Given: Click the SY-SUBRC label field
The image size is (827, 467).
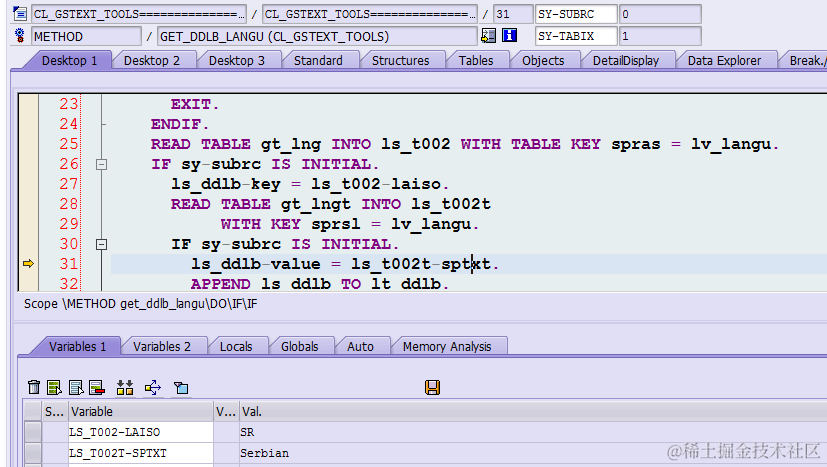Looking at the screenshot, I should pyautogui.click(x=576, y=14).
